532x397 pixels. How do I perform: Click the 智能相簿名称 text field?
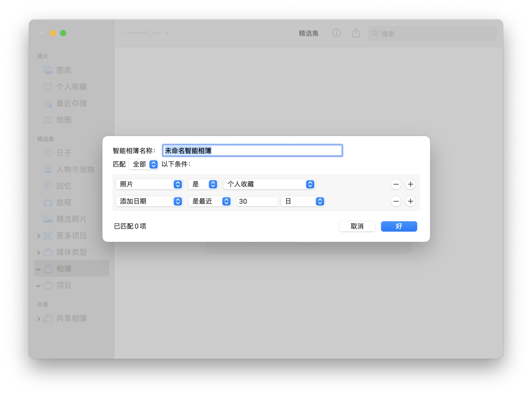(252, 150)
